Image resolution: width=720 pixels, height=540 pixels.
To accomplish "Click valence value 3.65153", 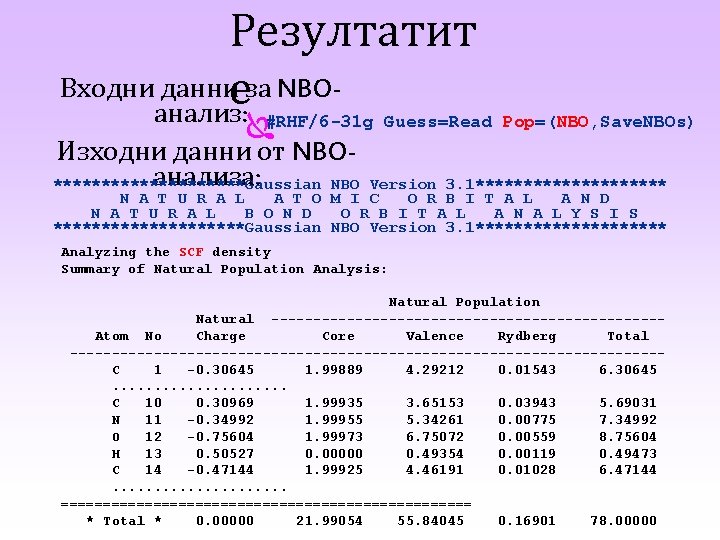I will (x=435, y=403).
